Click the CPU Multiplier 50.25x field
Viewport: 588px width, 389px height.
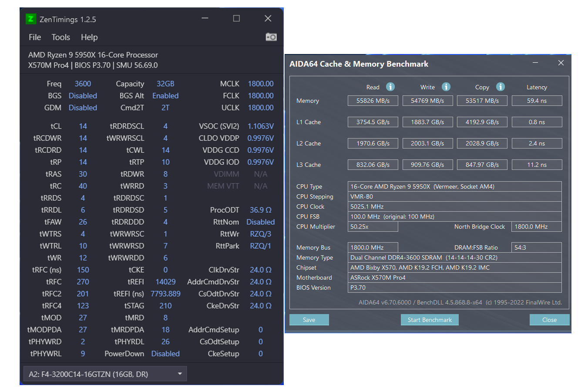point(373,227)
